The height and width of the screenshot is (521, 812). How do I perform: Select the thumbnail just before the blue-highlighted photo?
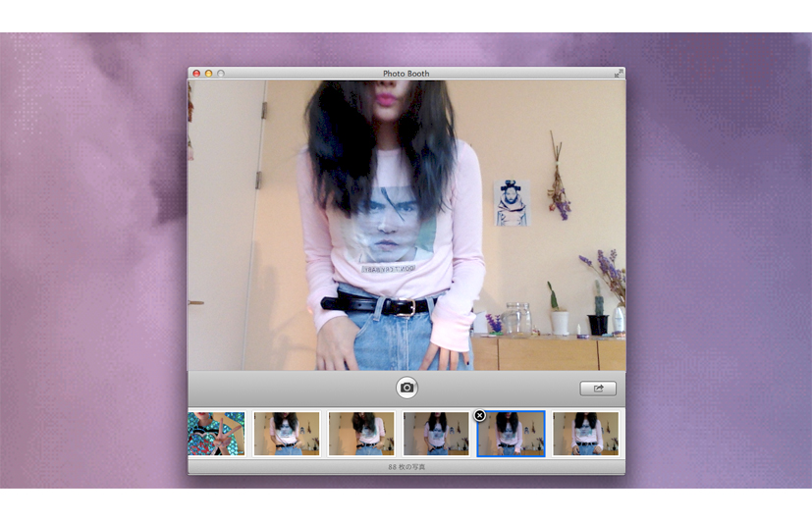[x=436, y=434]
